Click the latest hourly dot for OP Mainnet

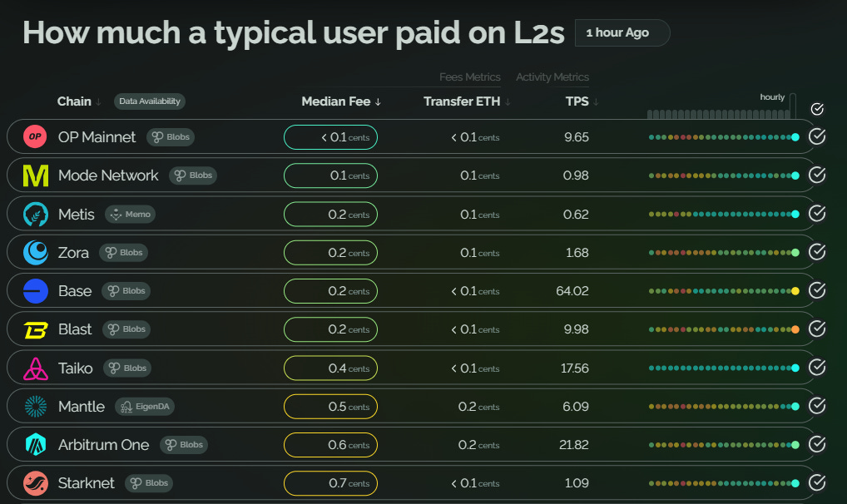coord(795,137)
